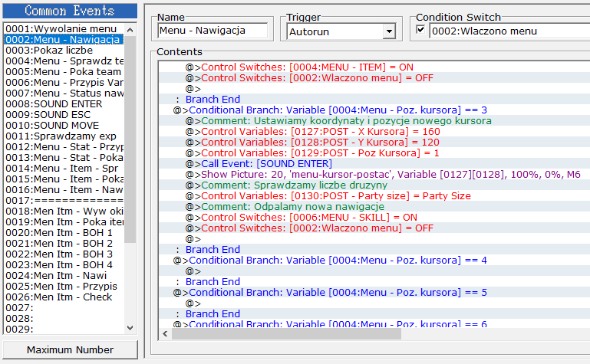Select '0019:Men Itm - Poka ite' event
This screenshot has width=590, height=364.
pyautogui.click(x=63, y=221)
